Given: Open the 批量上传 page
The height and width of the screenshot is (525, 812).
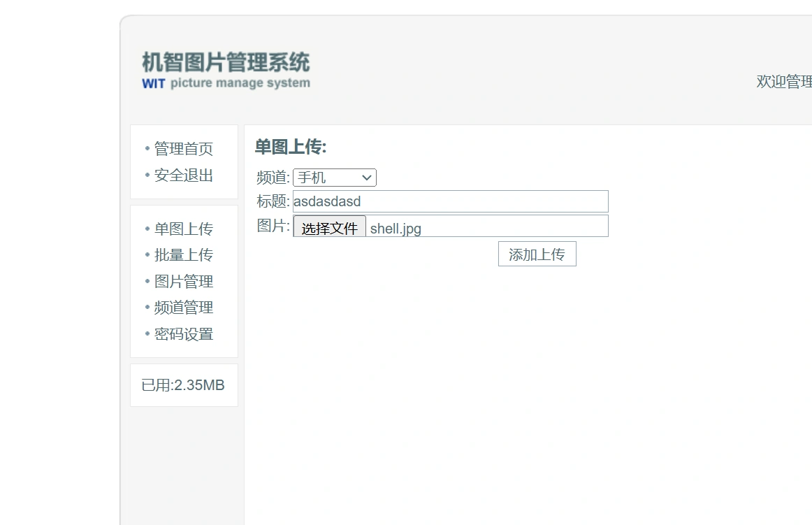Looking at the screenshot, I should point(183,254).
